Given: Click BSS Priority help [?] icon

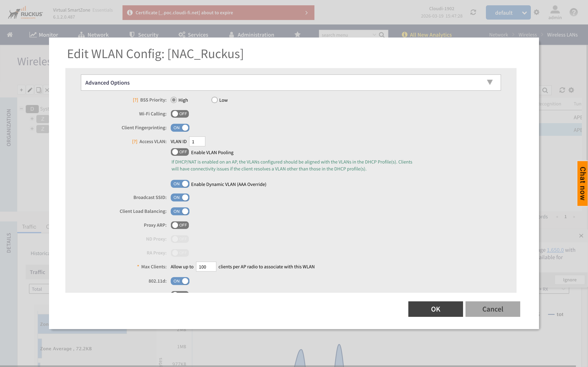Looking at the screenshot, I should [x=135, y=100].
